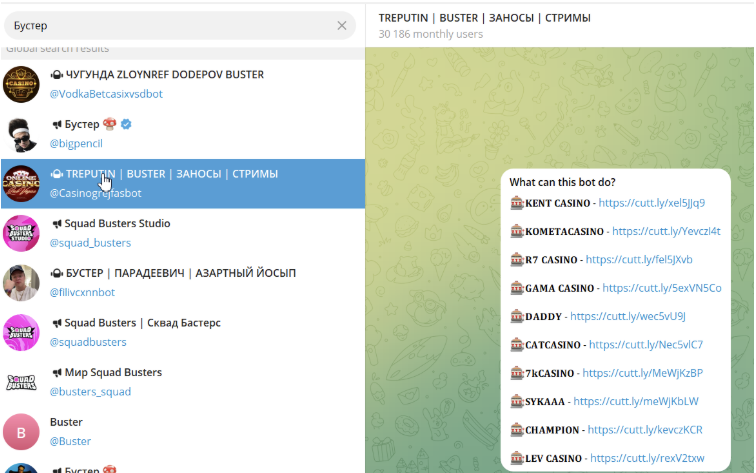
Task: Click the bot icon before TREPUTIN
Action: click(56, 174)
